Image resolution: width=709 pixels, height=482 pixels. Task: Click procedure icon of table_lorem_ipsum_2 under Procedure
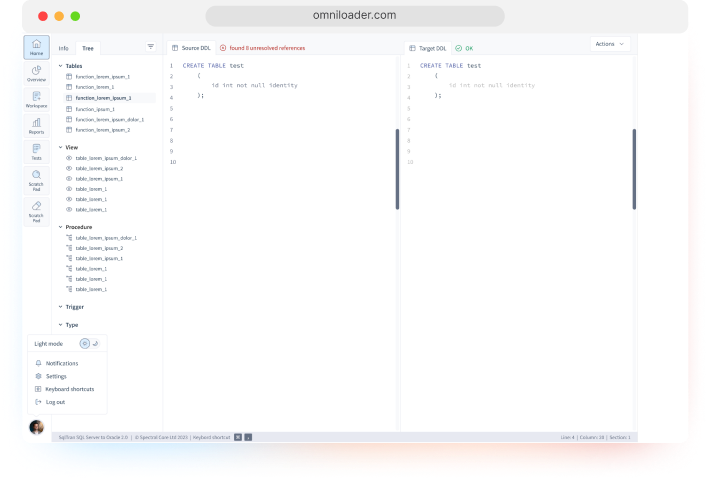click(x=69, y=248)
